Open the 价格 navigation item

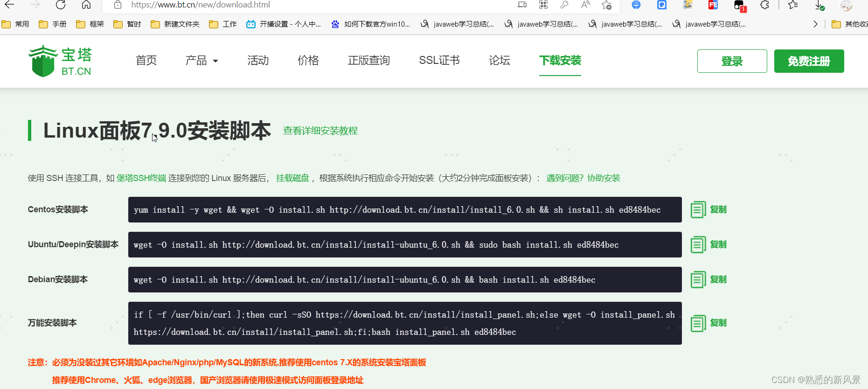click(308, 61)
